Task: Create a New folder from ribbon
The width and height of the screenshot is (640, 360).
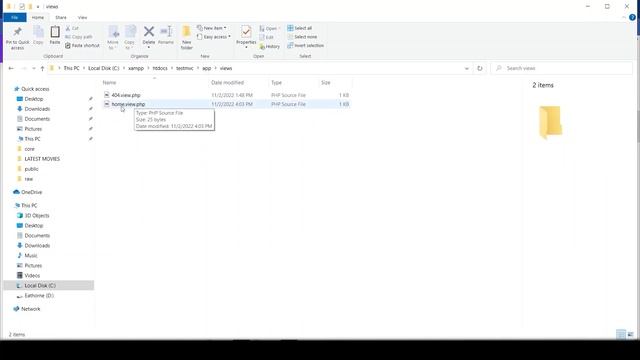Action: pyautogui.click(x=187, y=37)
